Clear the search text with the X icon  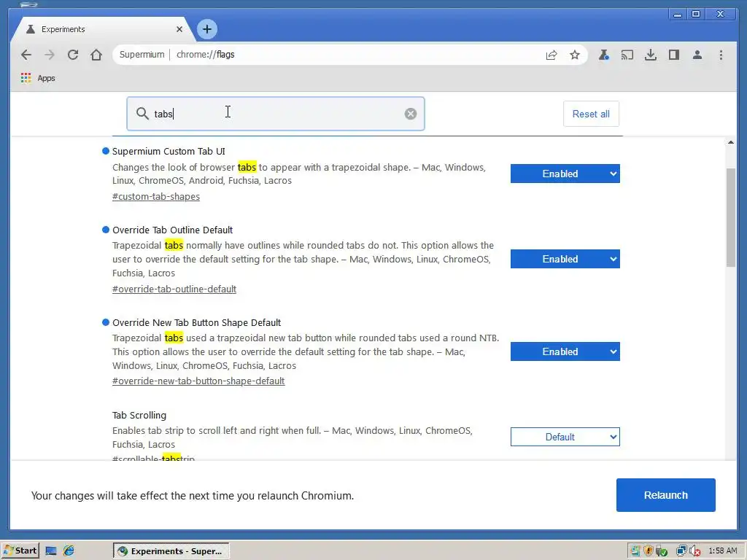click(410, 114)
